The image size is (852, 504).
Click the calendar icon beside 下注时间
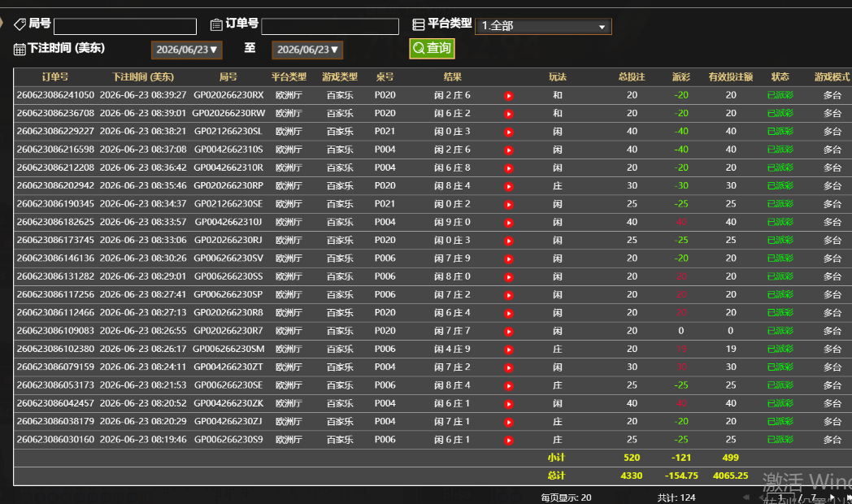click(x=20, y=50)
